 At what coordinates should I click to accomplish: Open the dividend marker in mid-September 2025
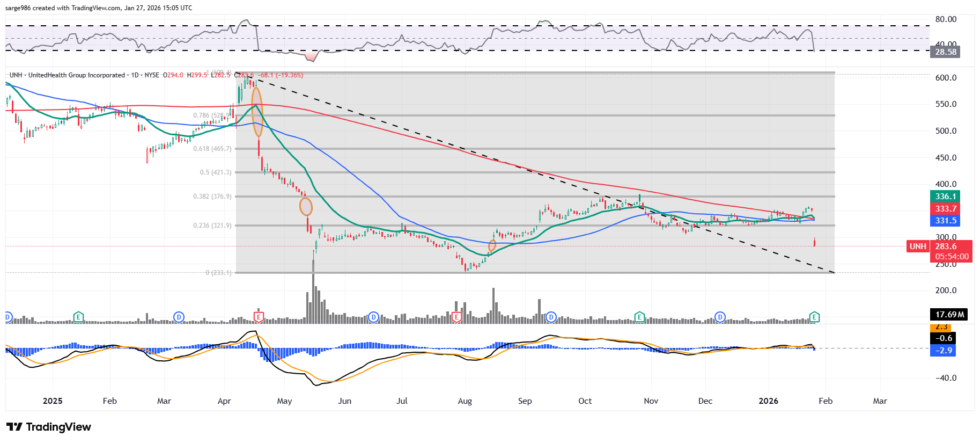(x=551, y=317)
